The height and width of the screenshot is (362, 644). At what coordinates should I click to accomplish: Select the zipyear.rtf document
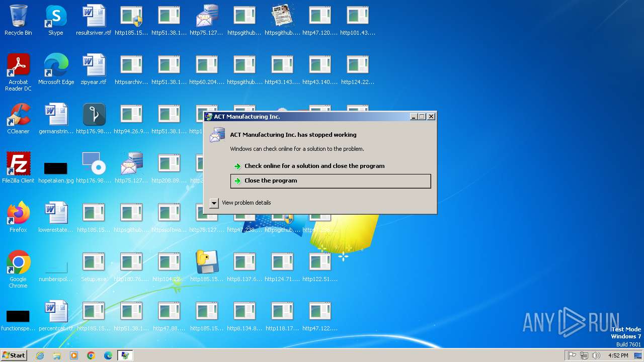(x=94, y=69)
